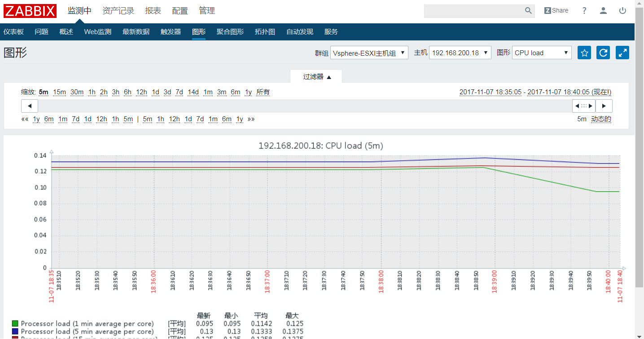Go to 仪表板 submenu
Screen dimensions: 644x339
click(13, 32)
